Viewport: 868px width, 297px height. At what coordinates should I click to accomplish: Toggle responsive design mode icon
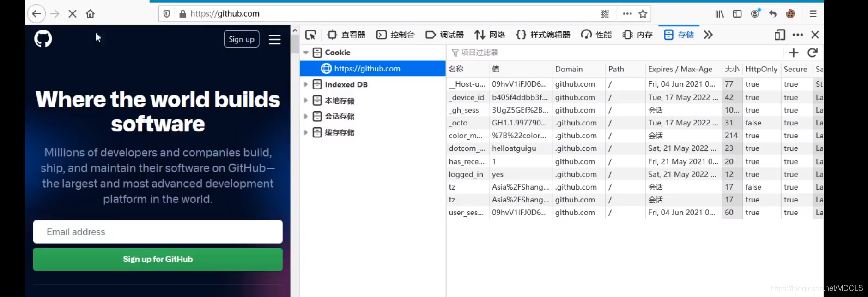[x=780, y=35]
